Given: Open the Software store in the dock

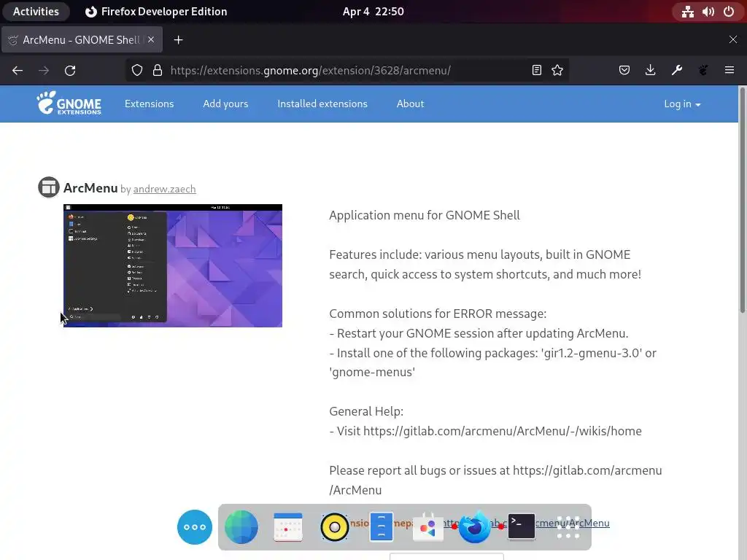Looking at the screenshot, I should pos(427,527).
